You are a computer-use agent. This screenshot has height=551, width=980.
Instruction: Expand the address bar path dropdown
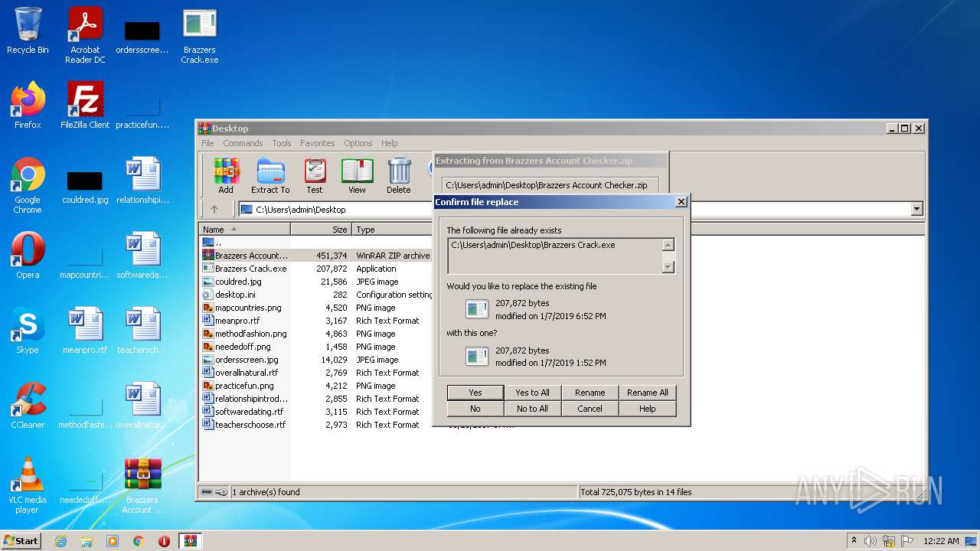(916, 209)
